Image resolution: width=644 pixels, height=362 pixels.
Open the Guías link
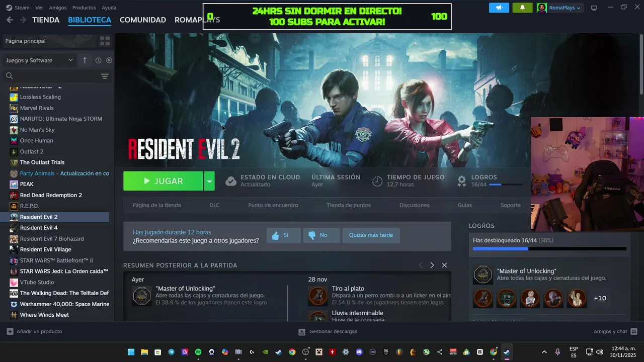[465, 205]
